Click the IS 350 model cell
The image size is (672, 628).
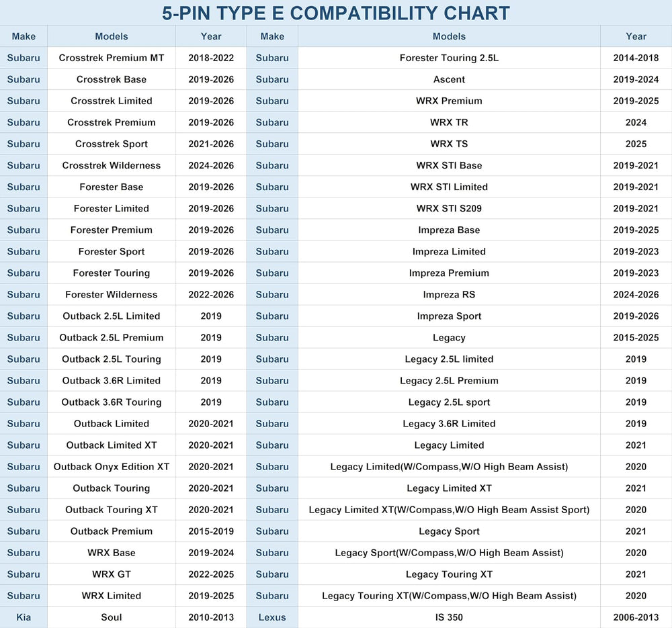click(x=449, y=617)
